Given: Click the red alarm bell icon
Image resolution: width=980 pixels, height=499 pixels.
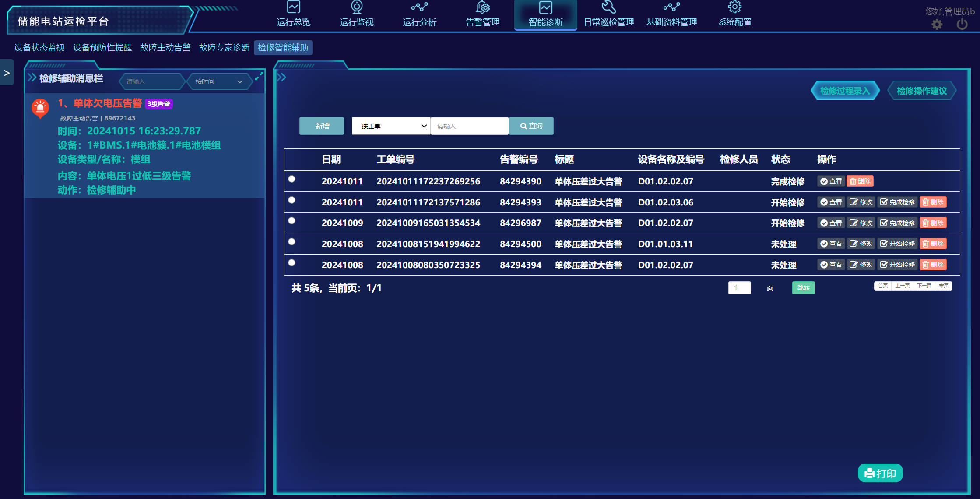Looking at the screenshot, I should pyautogui.click(x=40, y=108).
